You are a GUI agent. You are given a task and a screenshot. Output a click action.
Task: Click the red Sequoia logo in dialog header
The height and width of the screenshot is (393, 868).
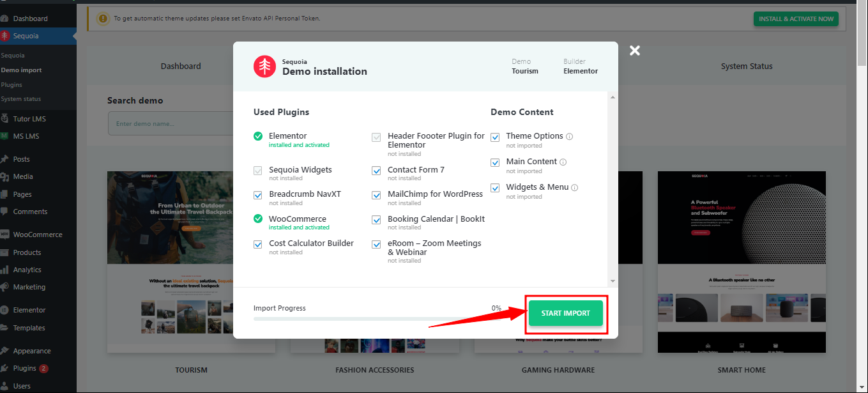tap(264, 66)
